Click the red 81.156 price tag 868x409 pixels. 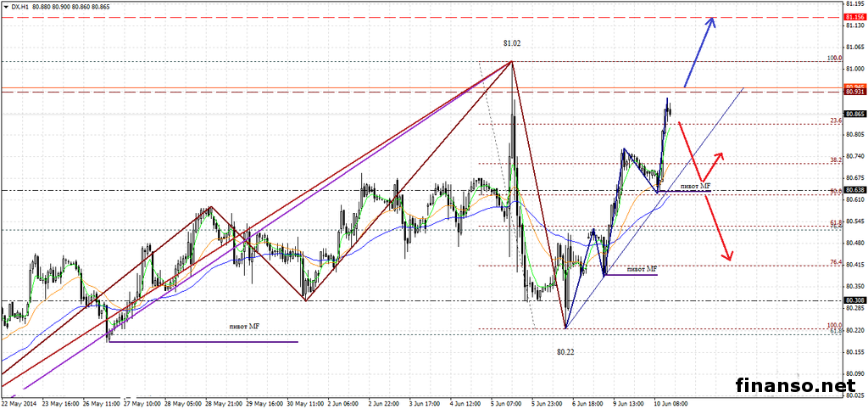click(854, 17)
